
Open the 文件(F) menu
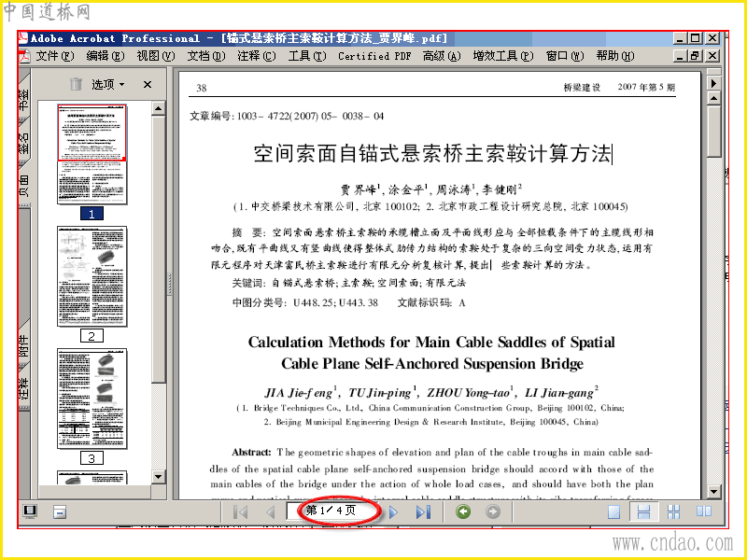(55, 56)
